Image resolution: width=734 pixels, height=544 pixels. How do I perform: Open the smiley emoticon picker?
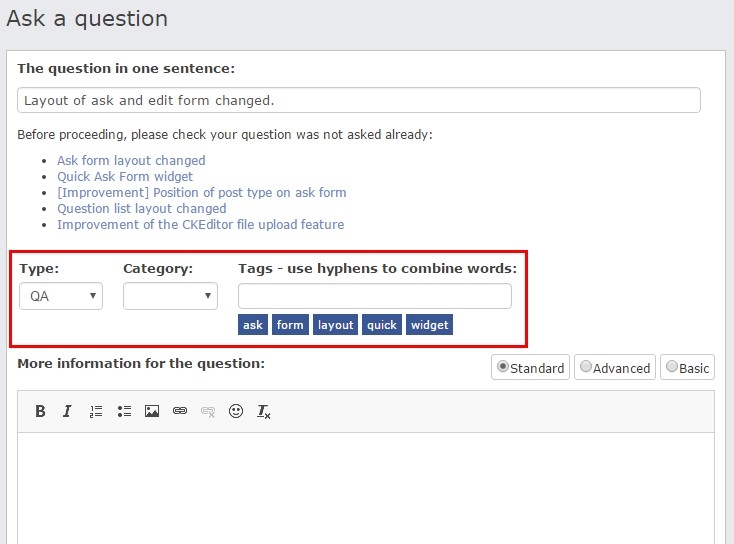pos(236,411)
